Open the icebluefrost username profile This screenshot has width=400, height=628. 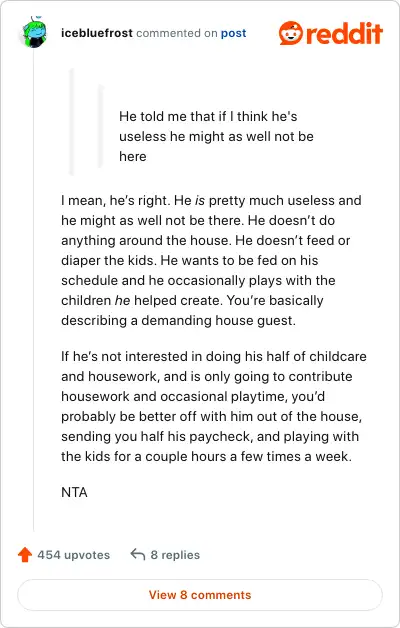click(97, 33)
